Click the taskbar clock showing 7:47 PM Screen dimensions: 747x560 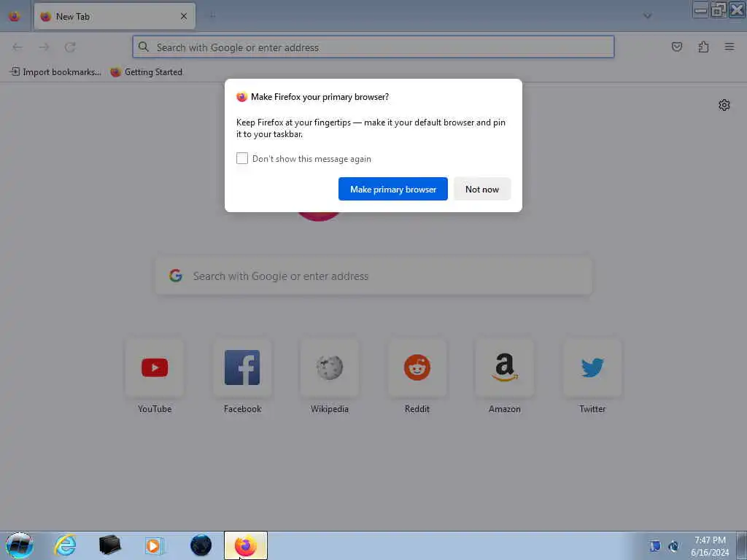[710, 545]
